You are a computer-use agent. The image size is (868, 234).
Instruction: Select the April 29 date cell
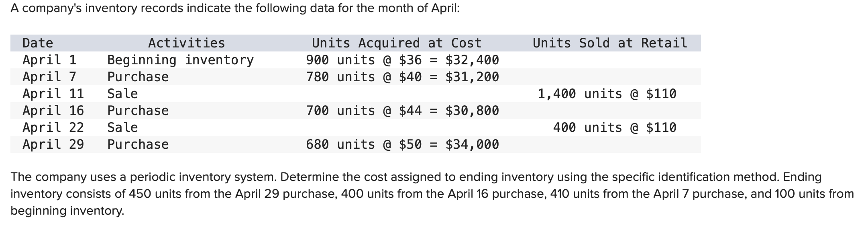tap(53, 144)
